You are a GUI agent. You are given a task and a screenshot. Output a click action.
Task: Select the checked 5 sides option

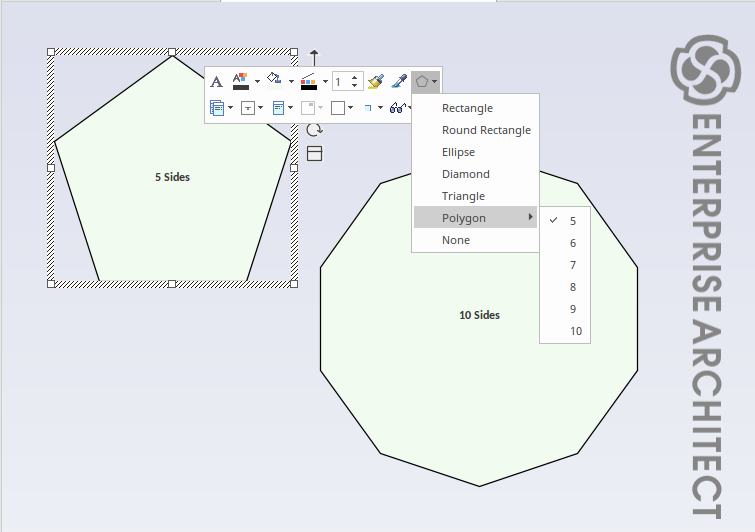point(572,221)
